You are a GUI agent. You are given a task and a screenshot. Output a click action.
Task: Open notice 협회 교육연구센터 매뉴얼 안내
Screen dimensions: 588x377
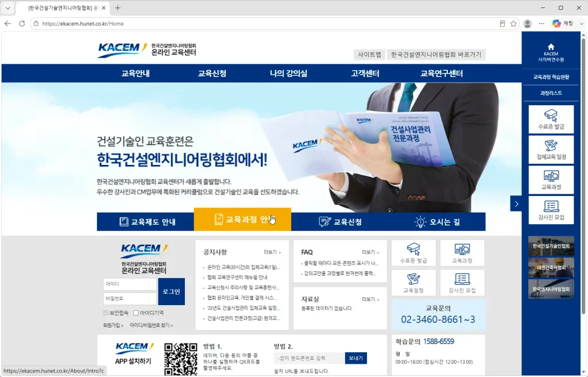point(237,278)
